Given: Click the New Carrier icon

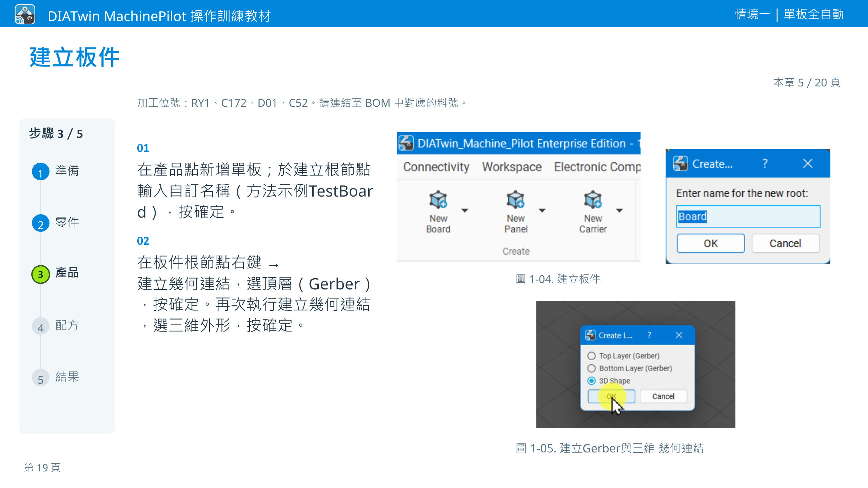Looking at the screenshot, I should [593, 199].
